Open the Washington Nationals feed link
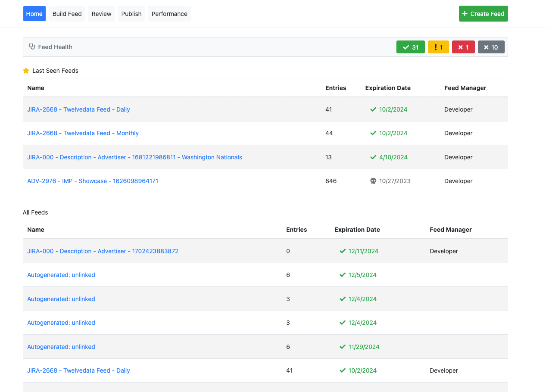 tap(134, 157)
